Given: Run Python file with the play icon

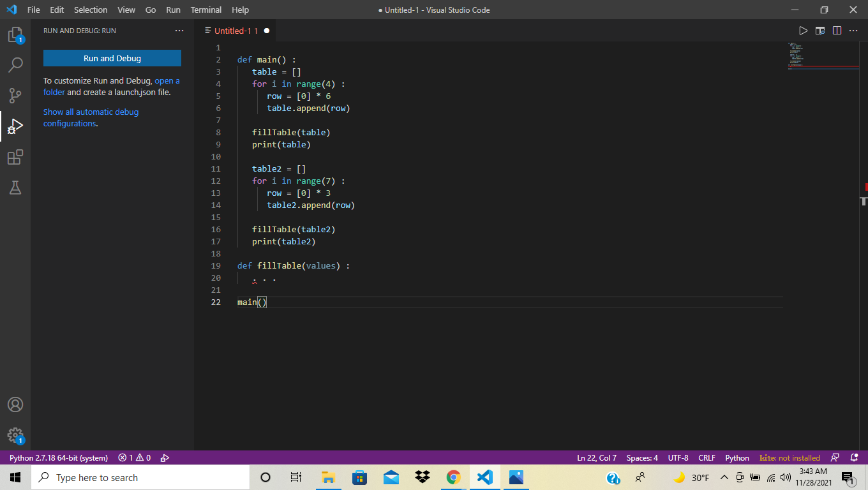Looking at the screenshot, I should pos(804,31).
